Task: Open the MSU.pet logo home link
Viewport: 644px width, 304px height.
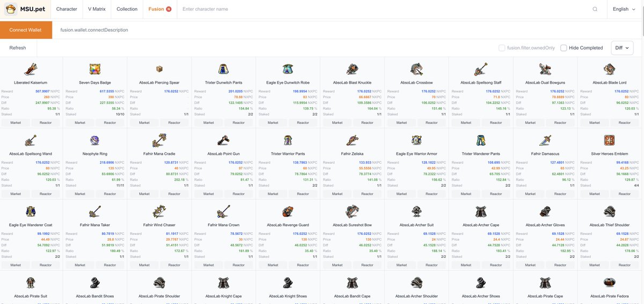Action: tap(25, 9)
